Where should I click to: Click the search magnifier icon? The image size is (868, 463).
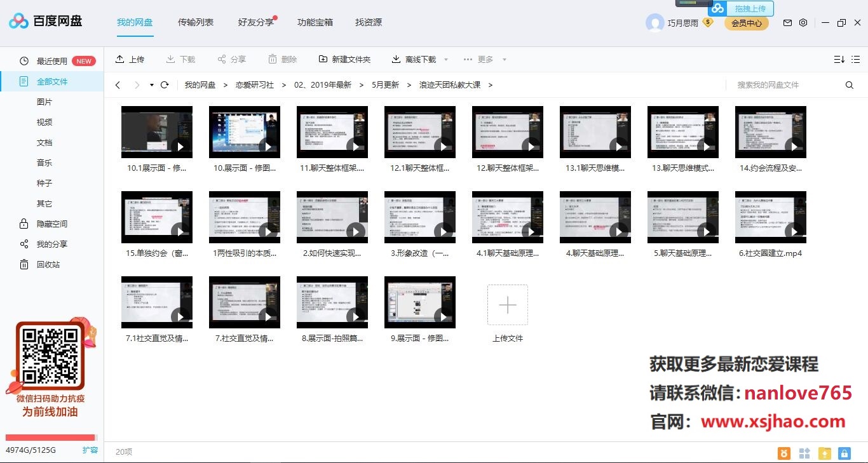(x=850, y=85)
